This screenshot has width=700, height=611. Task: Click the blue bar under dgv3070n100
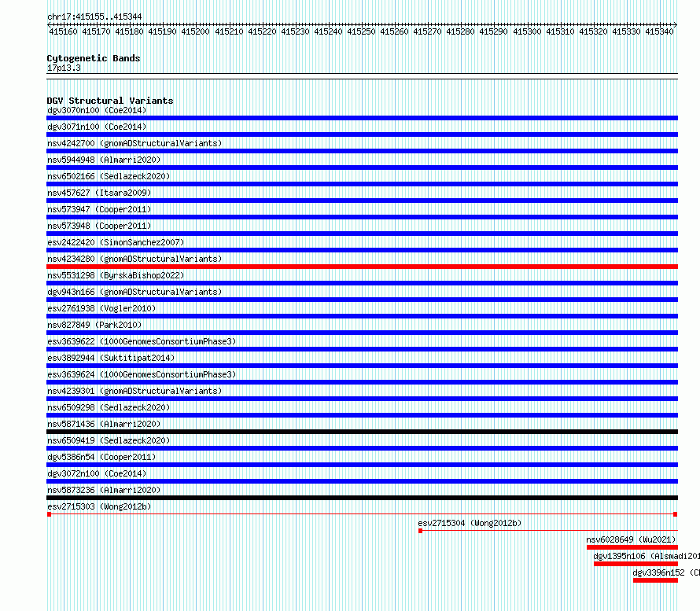pos(362,118)
